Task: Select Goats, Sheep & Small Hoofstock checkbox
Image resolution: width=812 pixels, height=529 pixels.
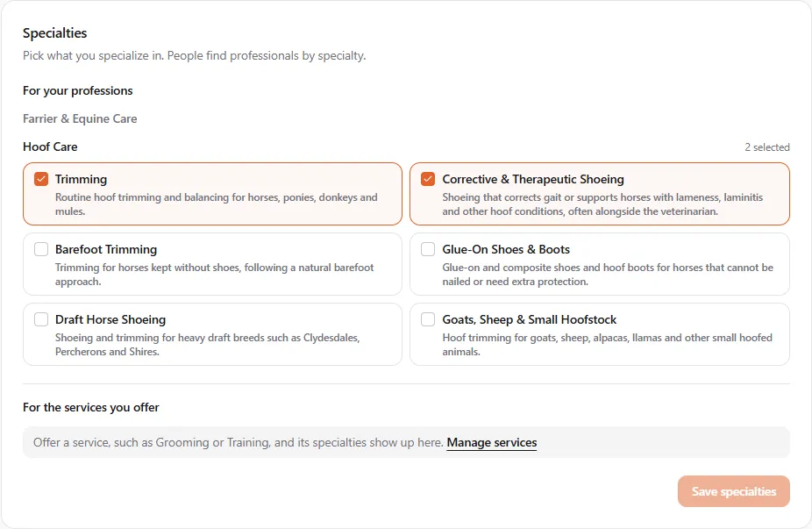Action: (428, 319)
